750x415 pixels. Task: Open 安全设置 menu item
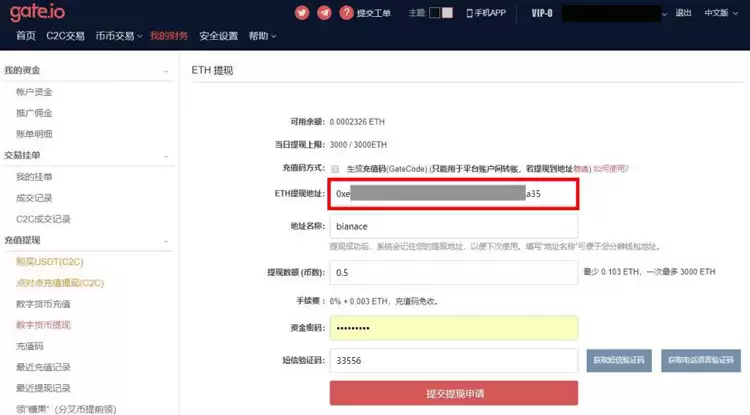(218, 36)
